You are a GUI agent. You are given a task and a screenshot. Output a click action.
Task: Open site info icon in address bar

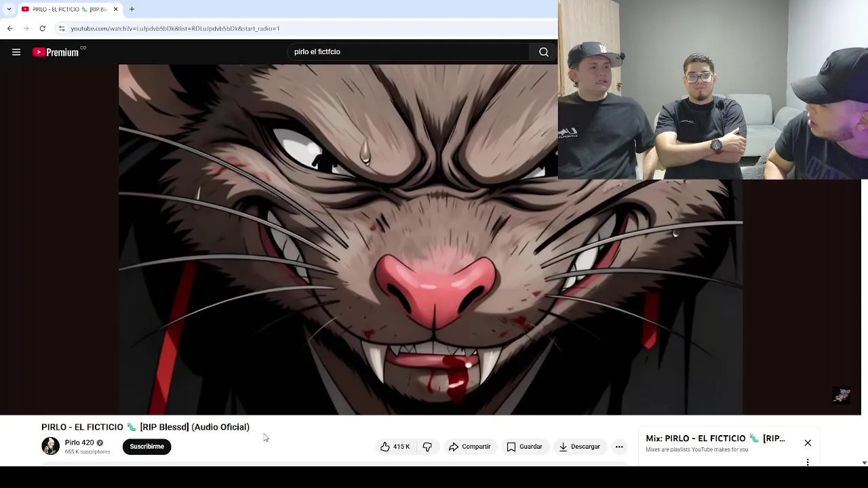[62, 28]
